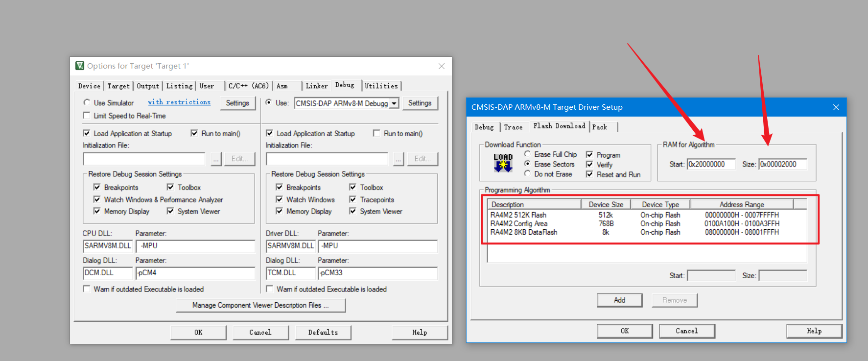Click the Address Range column header

pyautogui.click(x=742, y=204)
